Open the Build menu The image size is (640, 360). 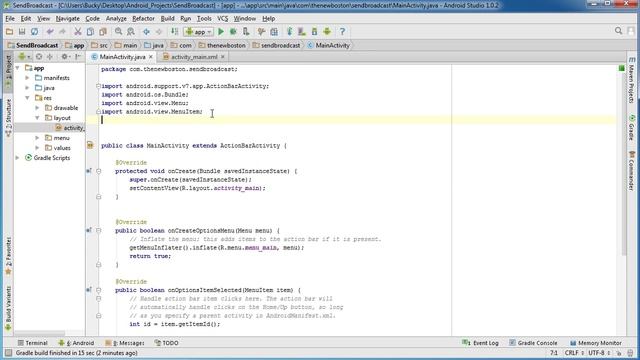167,18
